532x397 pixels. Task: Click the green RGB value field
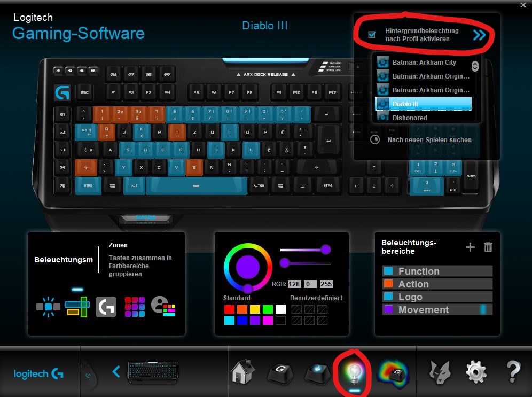pyautogui.click(x=310, y=284)
